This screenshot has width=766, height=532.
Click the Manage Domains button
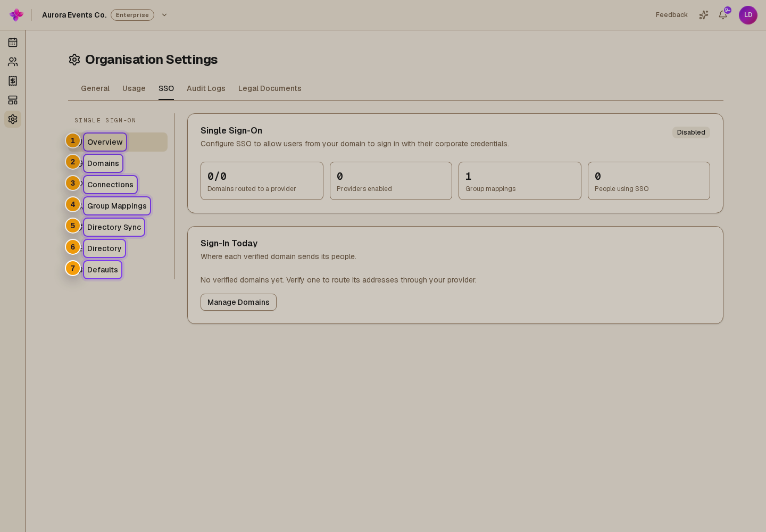point(238,302)
